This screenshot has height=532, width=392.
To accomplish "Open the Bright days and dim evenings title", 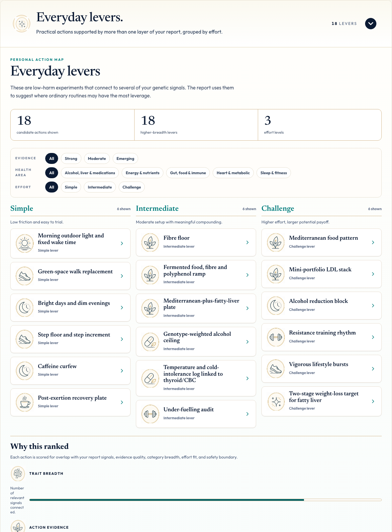I will pyautogui.click(x=74, y=303).
